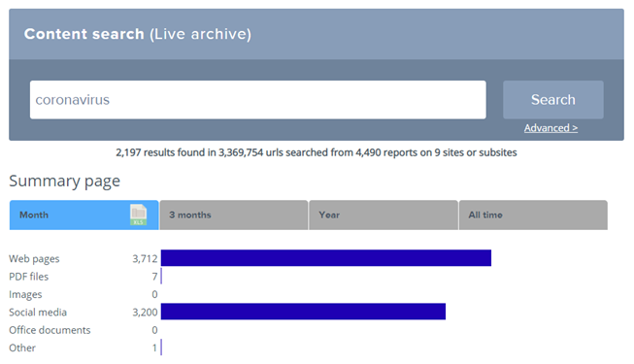The width and height of the screenshot is (634, 364).
Task: Click the Web pages results bar
Action: (x=326, y=258)
